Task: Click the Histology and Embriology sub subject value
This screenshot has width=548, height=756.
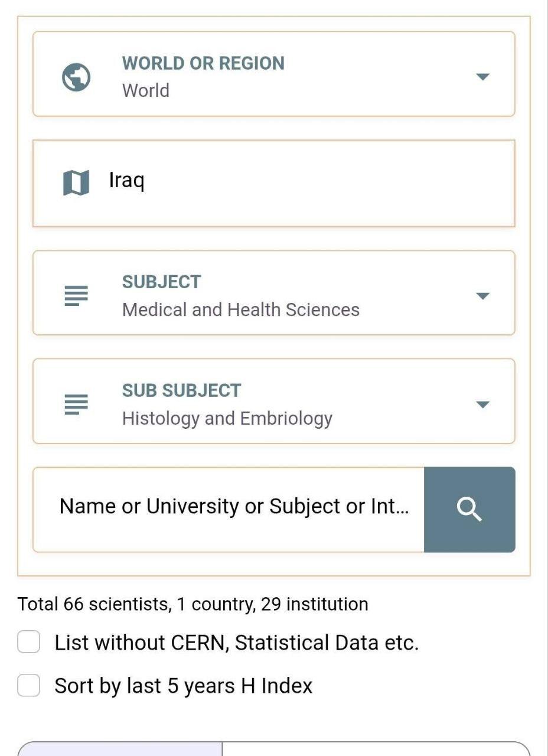Action: (x=227, y=418)
